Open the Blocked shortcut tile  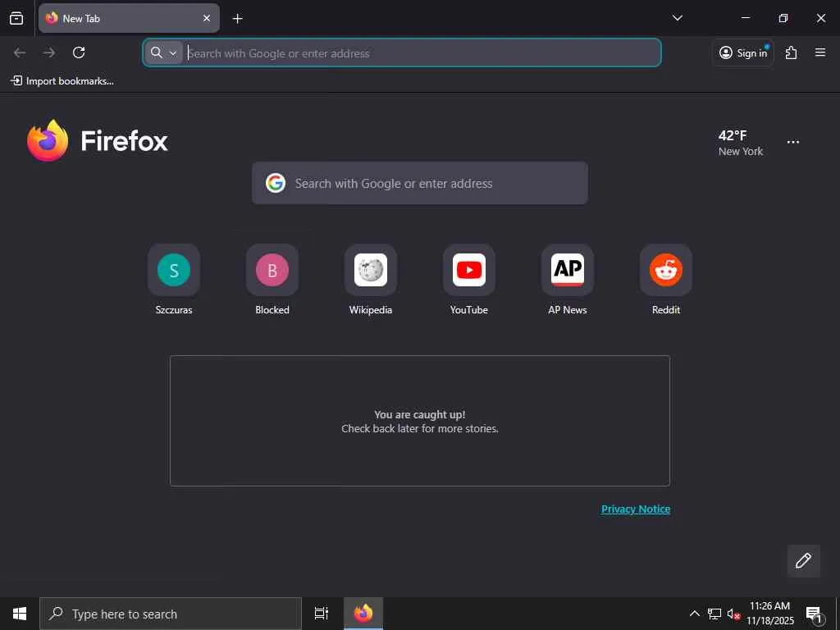[272, 279]
